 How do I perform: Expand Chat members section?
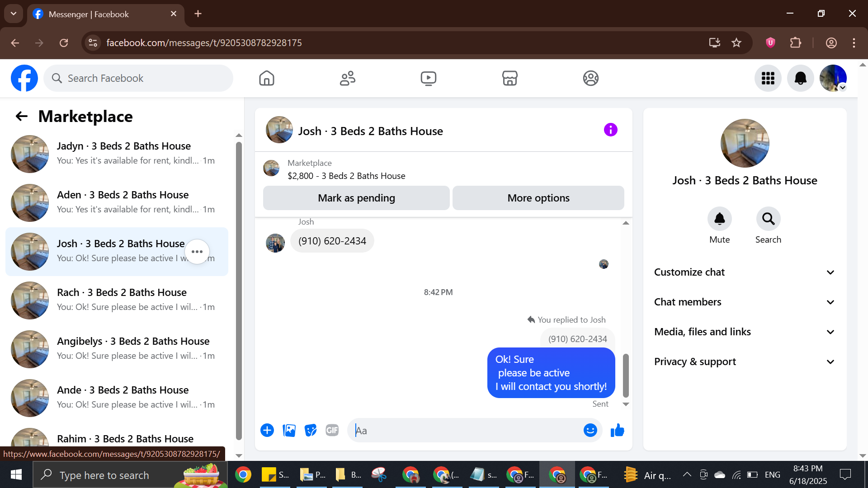tap(745, 302)
